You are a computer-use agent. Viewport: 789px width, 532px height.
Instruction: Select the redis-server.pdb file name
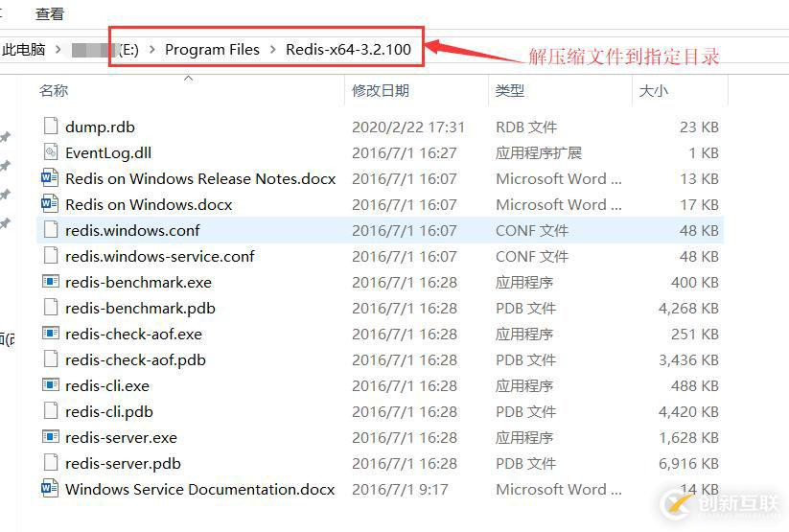pos(123,464)
